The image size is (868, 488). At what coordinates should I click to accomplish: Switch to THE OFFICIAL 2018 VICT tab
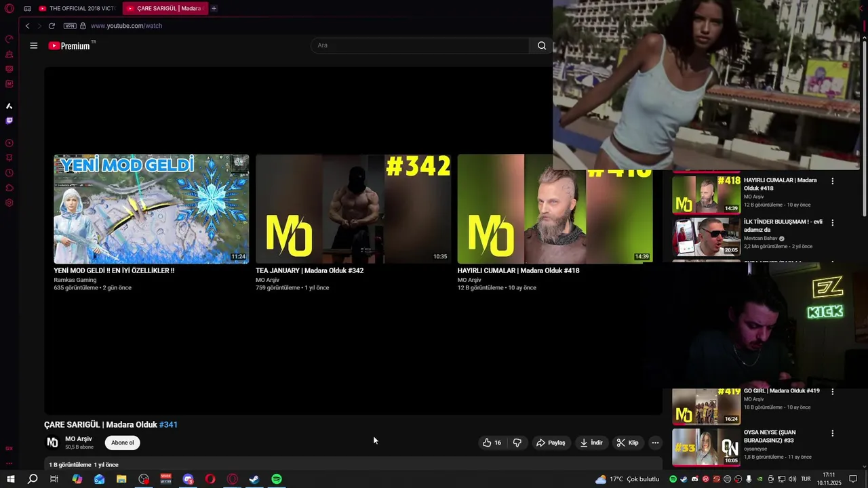(77, 9)
